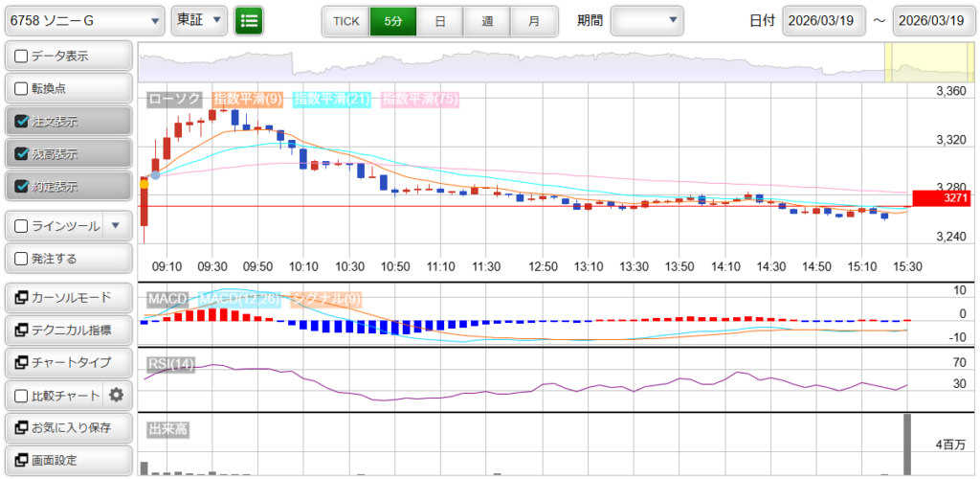Screen dimensions: 980x479
Task: Enable the データ表示 checkbox
Action: coord(21,57)
